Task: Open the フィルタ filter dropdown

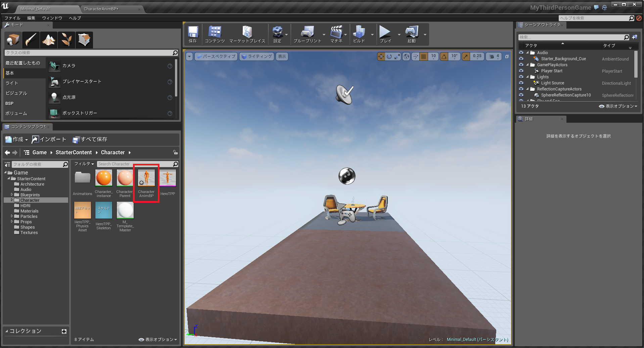Action: pyautogui.click(x=84, y=164)
